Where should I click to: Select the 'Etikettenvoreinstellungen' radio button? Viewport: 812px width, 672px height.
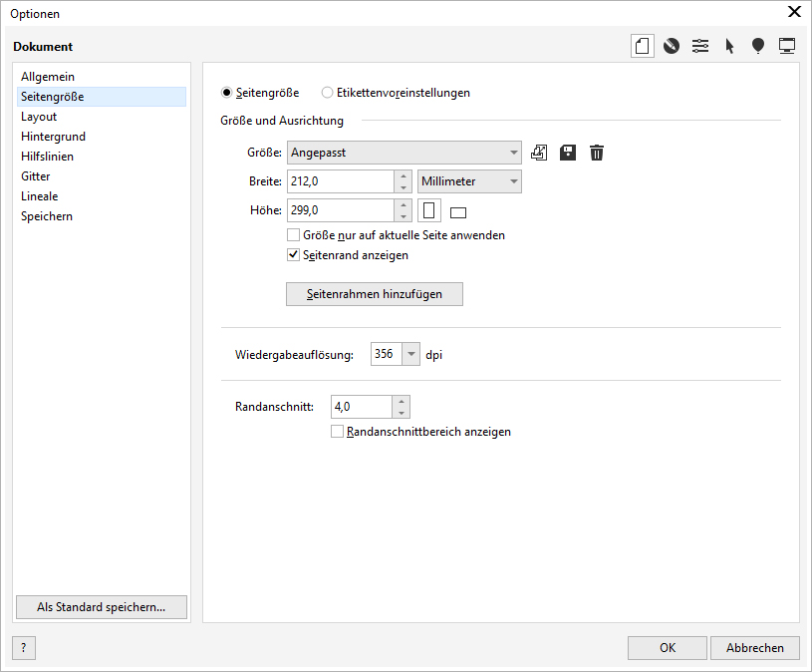(328, 93)
